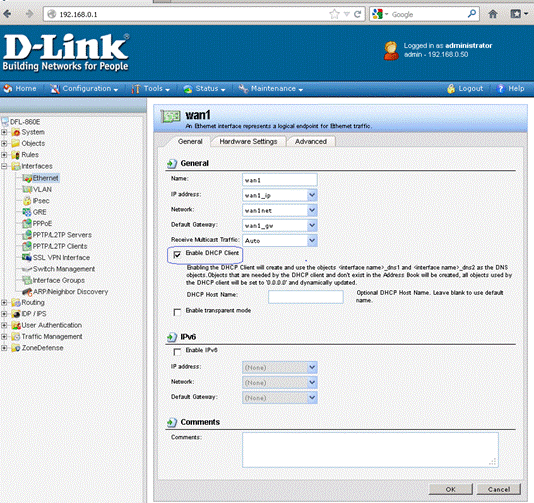Click the Cancel button
Viewport: 534px width, 503px height.
point(499,489)
